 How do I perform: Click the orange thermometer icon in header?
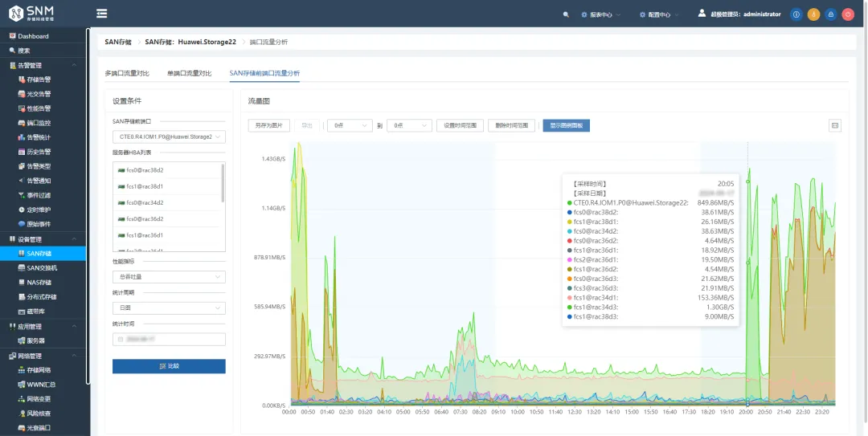(x=813, y=15)
